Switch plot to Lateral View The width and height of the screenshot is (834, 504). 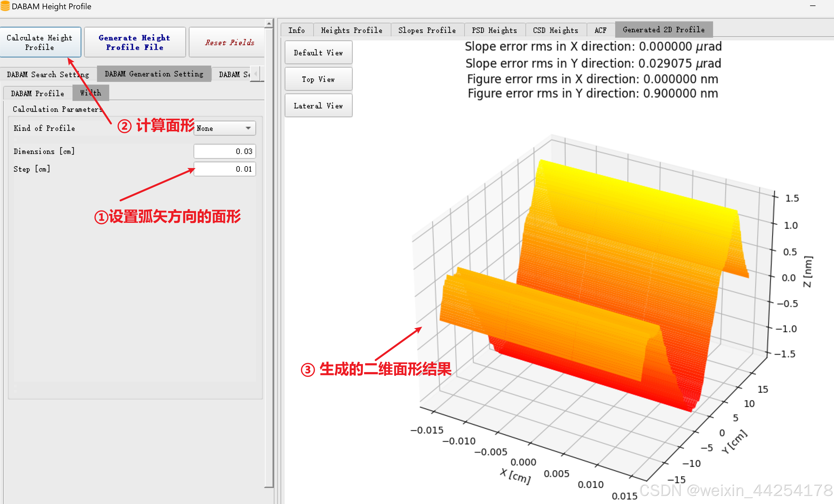tap(318, 106)
